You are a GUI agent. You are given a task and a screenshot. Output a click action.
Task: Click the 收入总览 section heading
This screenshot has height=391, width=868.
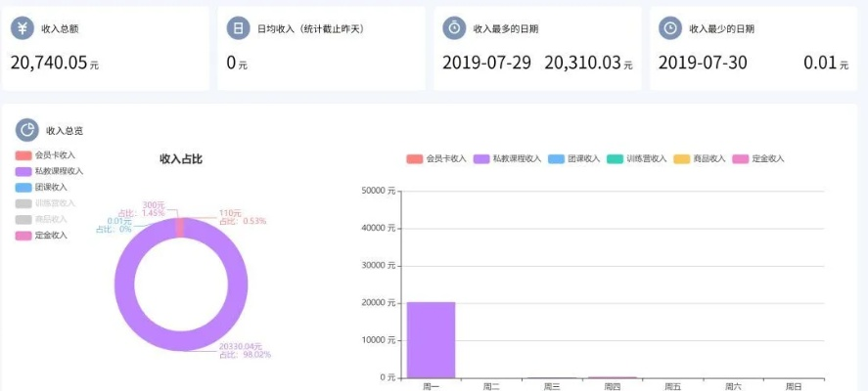click(65, 131)
